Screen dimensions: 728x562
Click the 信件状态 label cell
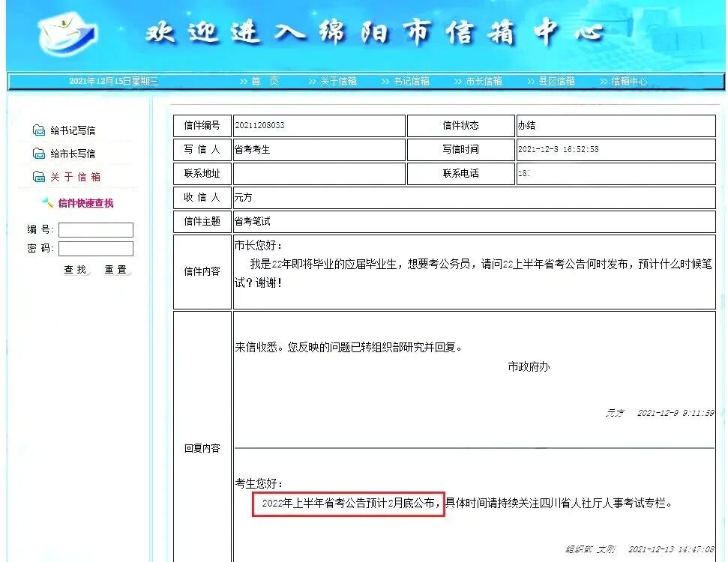coord(460,126)
